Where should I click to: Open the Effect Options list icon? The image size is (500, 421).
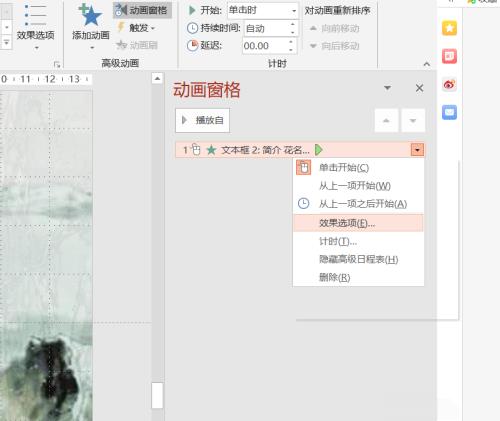click(x=35, y=16)
